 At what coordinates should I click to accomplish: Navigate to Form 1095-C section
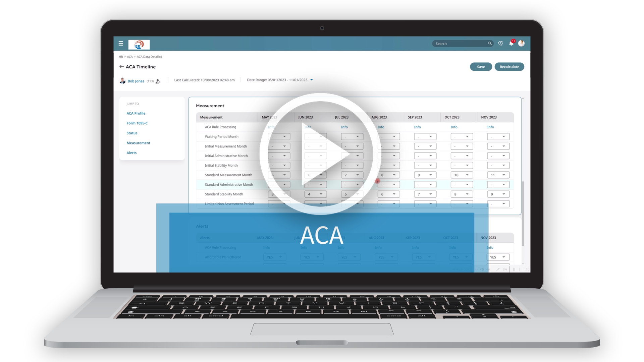[x=137, y=123]
